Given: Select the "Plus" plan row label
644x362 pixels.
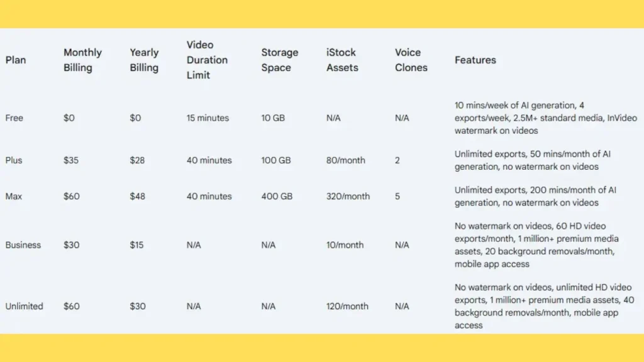Looking at the screenshot, I should click(14, 160).
